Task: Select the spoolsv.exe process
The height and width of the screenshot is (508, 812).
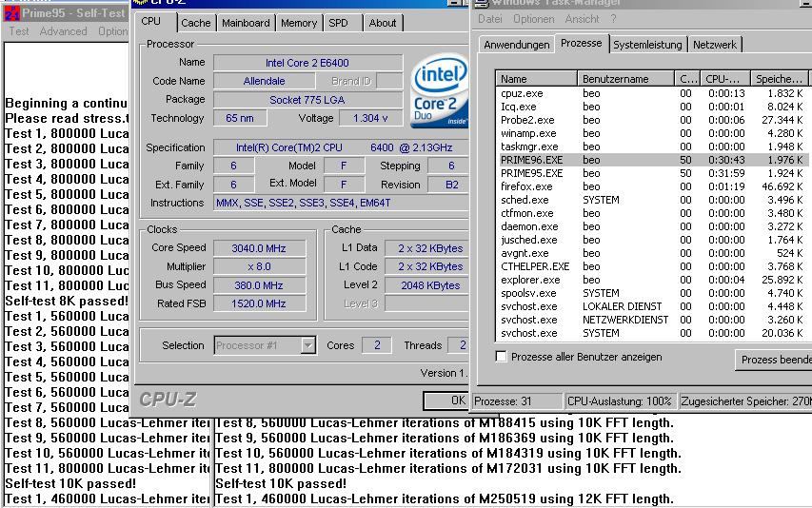Action: tap(651, 293)
